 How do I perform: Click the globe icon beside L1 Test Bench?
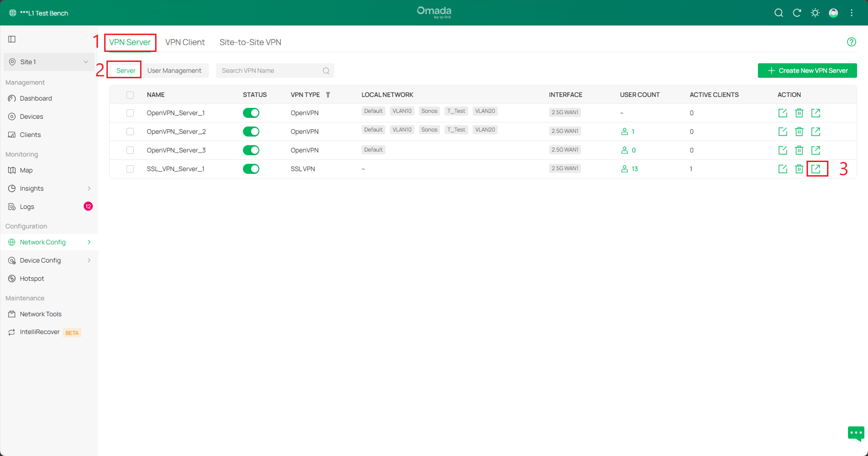[x=13, y=13]
